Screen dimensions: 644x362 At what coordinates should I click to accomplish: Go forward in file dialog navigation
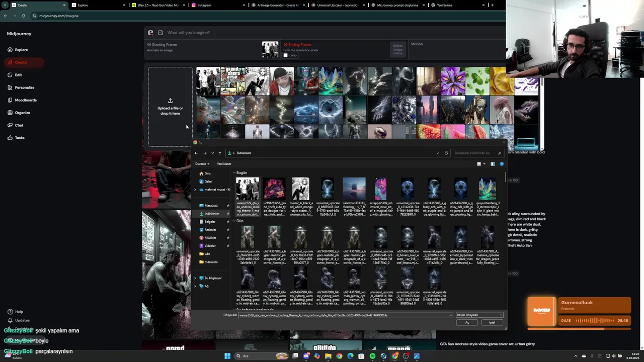tap(205, 153)
